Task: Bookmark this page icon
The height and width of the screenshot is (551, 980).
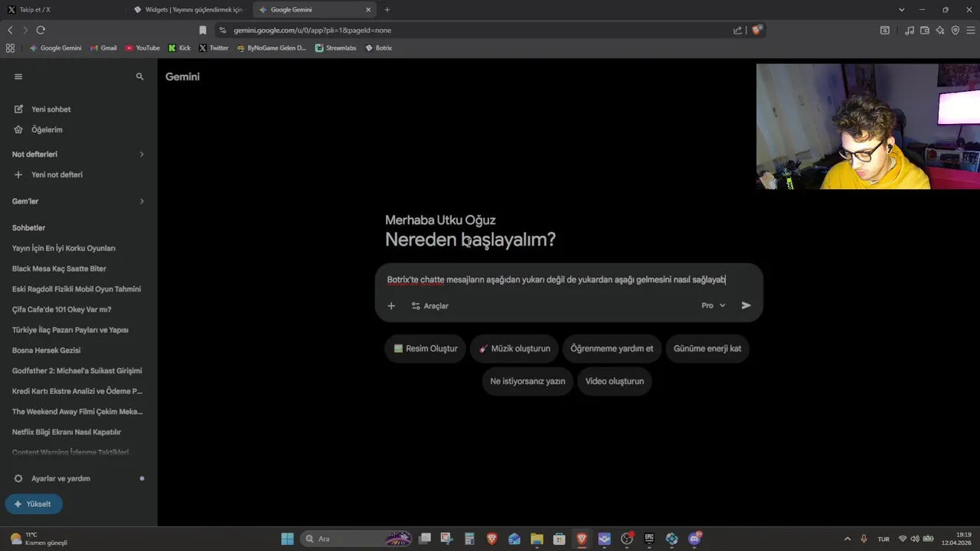Action: [203, 30]
